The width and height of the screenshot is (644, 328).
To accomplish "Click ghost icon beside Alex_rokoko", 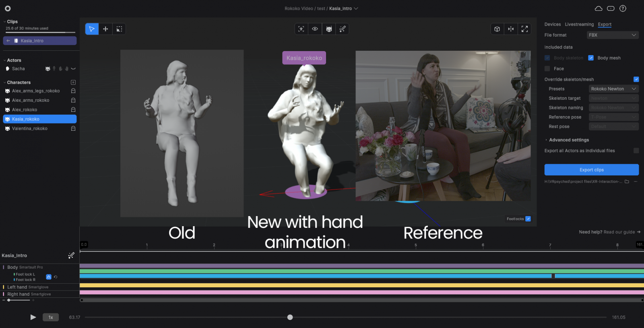I will click(73, 109).
